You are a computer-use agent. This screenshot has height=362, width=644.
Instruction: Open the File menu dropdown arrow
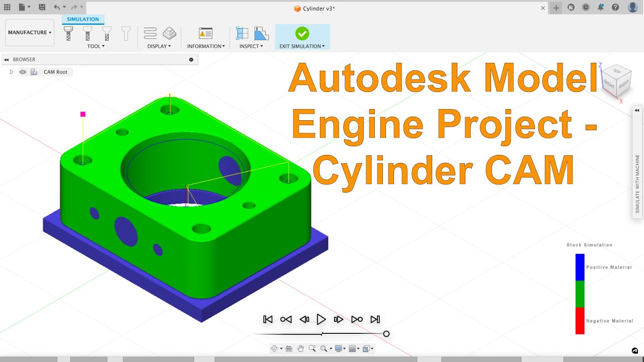pos(29,8)
